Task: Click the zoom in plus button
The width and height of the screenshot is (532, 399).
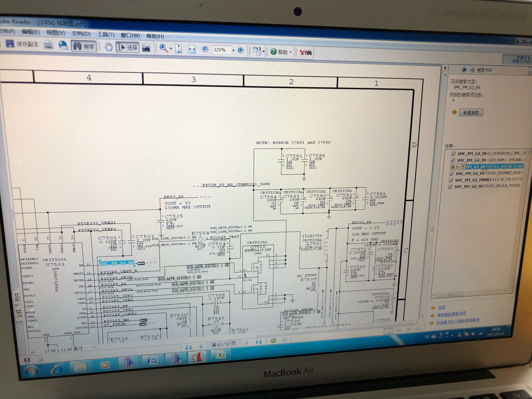Action: coord(240,50)
